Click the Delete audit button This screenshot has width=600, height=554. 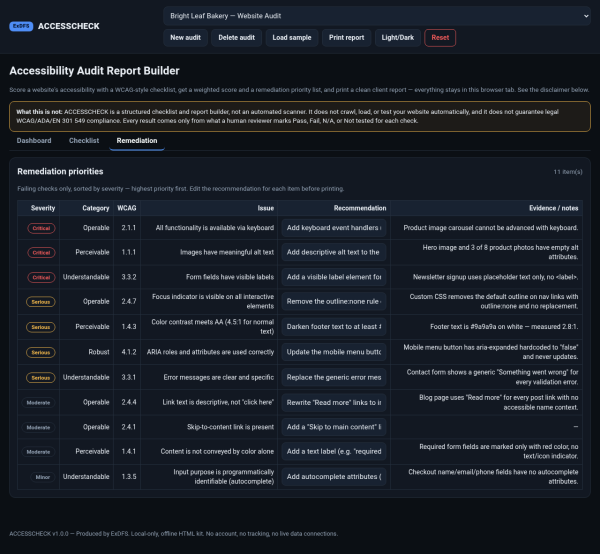[236, 38]
